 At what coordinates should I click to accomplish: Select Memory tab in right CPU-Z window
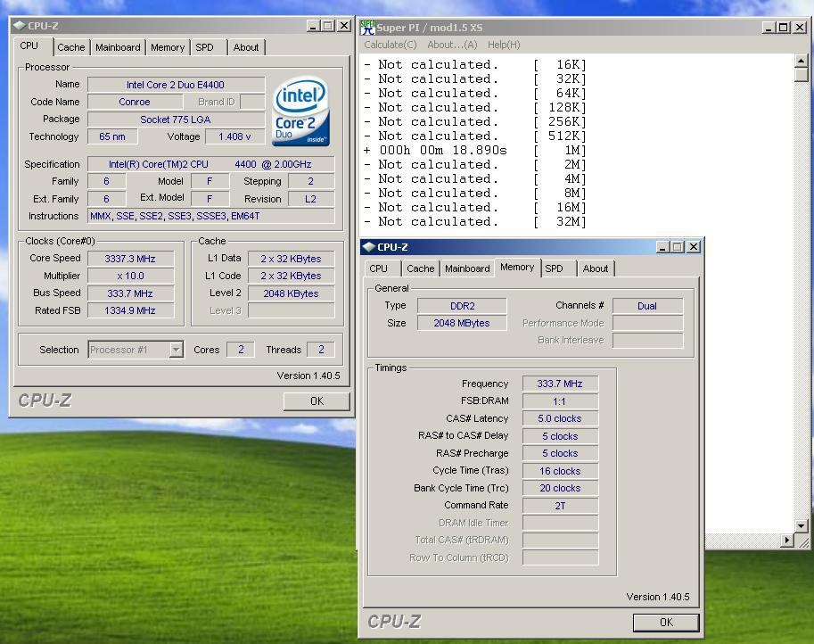click(517, 267)
